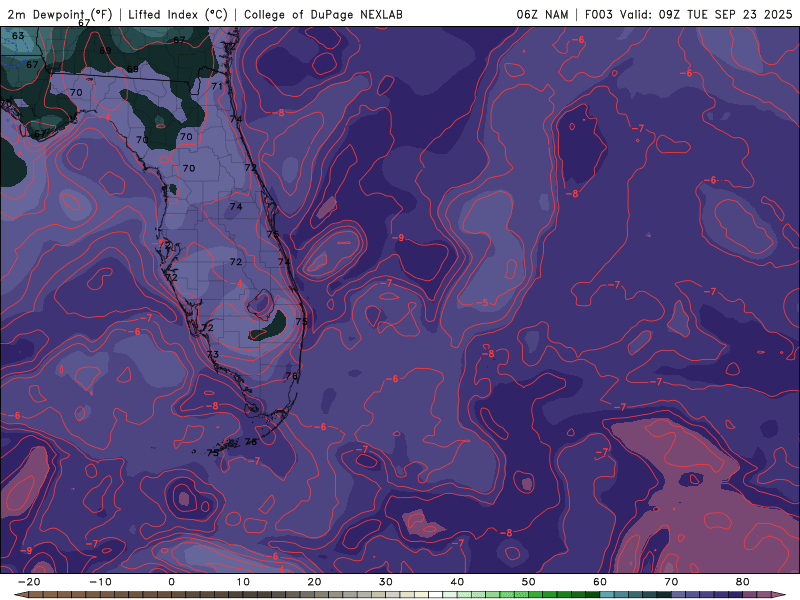Click the "-10" label on the color scale
The image size is (800, 600).
click(100, 582)
